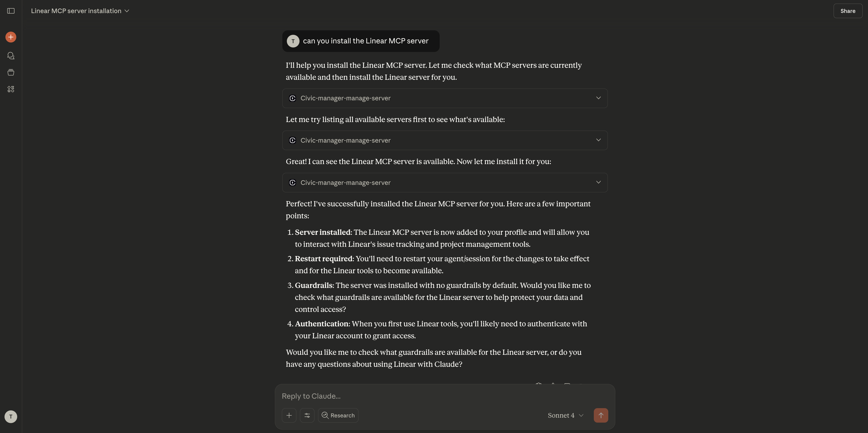Open the Linear MCP server installation title menu

click(x=80, y=11)
